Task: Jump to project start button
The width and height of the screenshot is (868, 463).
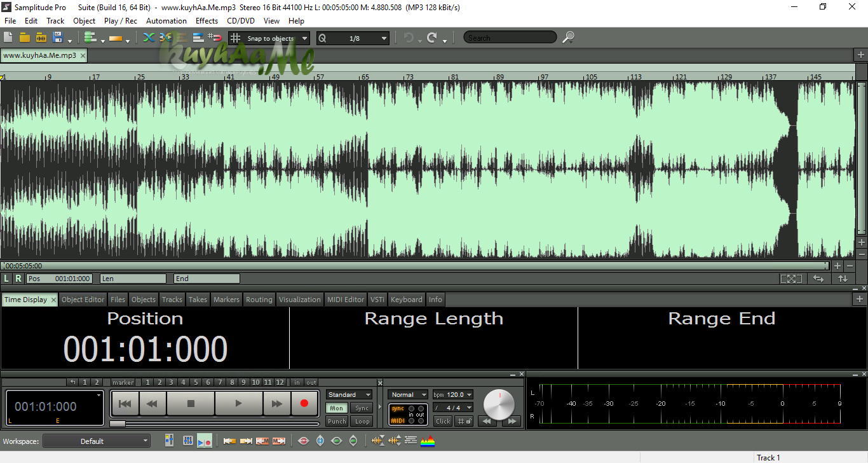Action: tap(125, 403)
